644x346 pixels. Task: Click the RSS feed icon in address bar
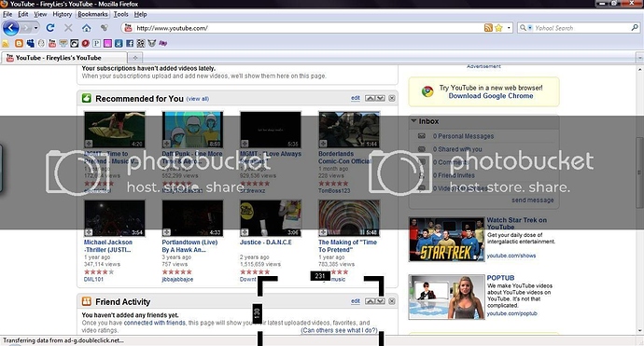pyautogui.click(x=488, y=28)
